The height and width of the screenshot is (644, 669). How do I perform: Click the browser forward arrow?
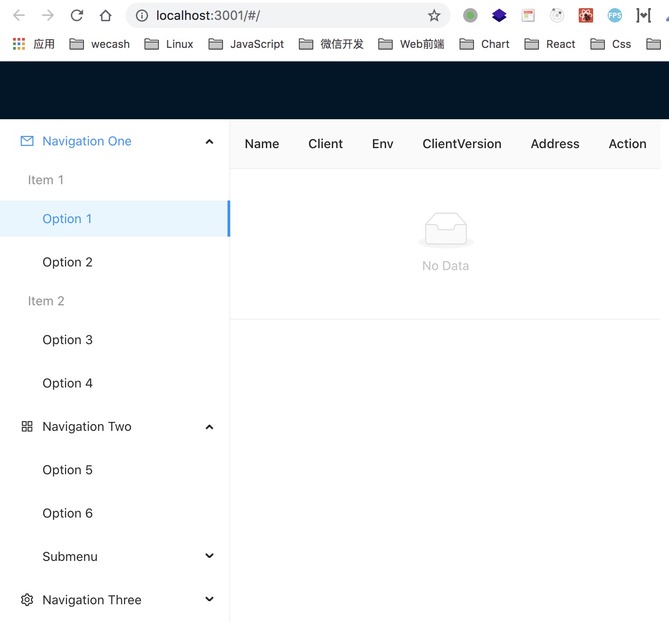pos(48,16)
